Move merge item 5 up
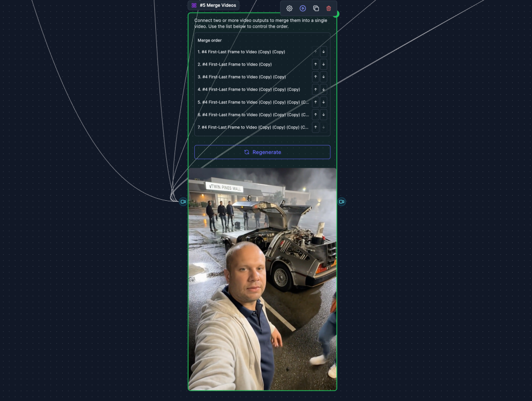This screenshot has width=532, height=401. (315, 102)
